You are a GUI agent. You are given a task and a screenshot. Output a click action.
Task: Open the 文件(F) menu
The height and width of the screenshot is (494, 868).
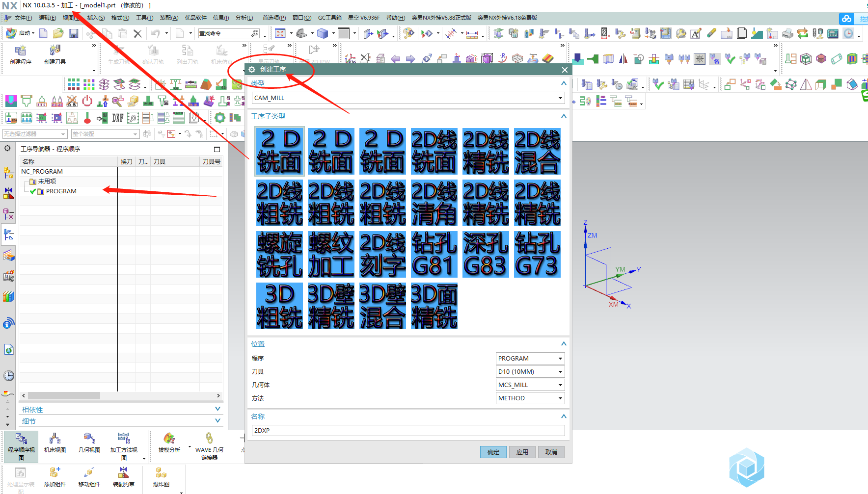23,18
